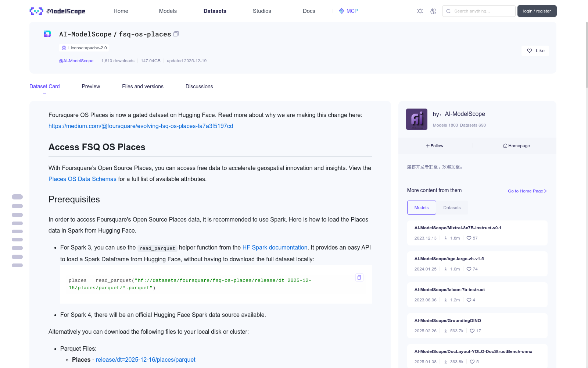
Task: Click the MCP diamond icon
Action: [x=341, y=11]
